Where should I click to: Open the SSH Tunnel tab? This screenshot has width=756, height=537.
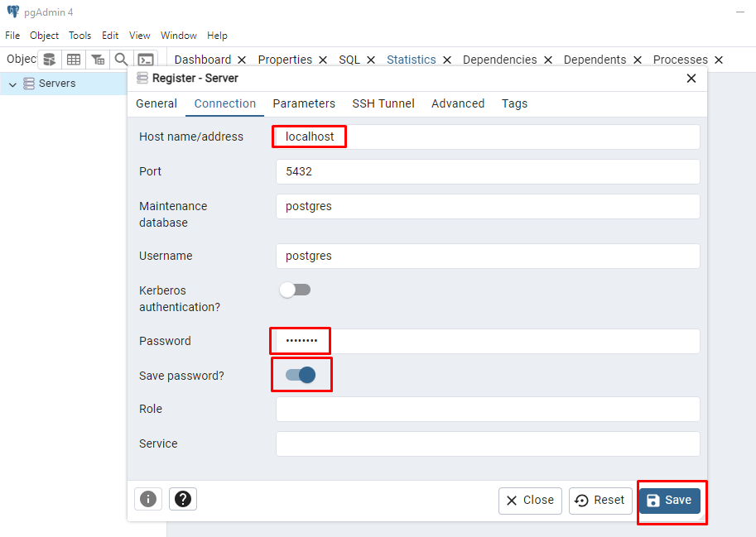point(383,103)
